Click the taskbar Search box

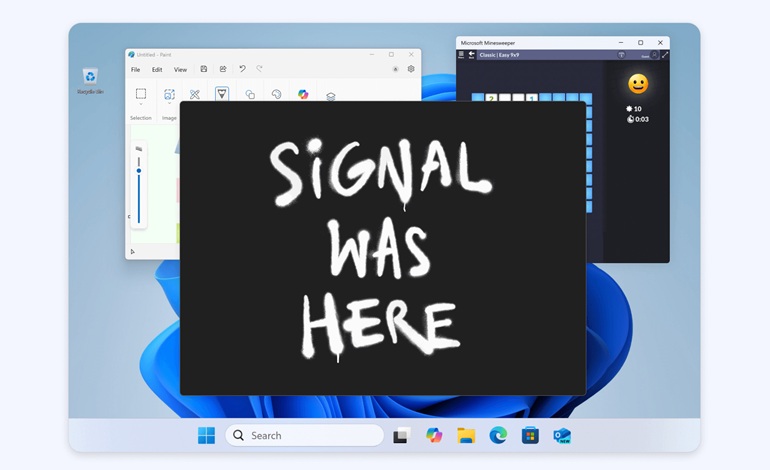(304, 435)
